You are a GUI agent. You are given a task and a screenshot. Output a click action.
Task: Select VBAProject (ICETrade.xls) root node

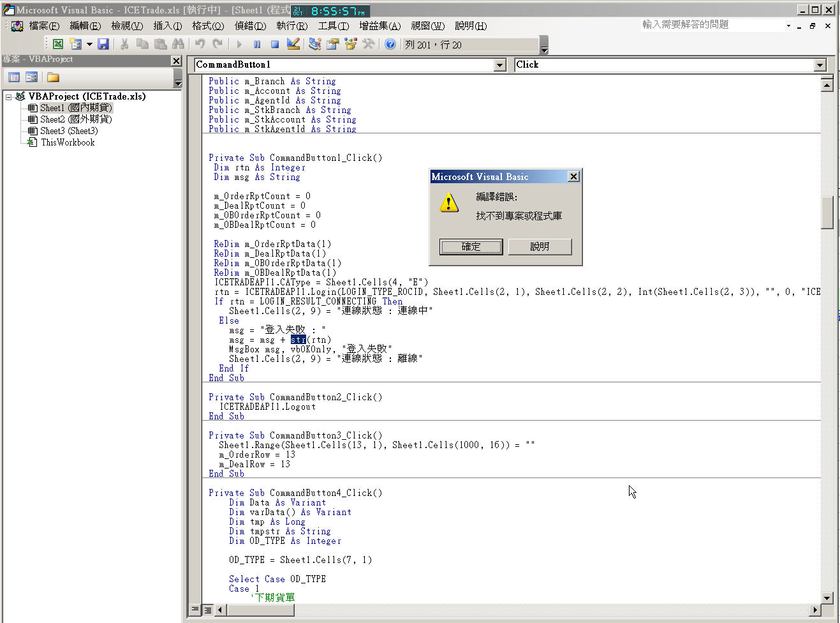(87, 96)
